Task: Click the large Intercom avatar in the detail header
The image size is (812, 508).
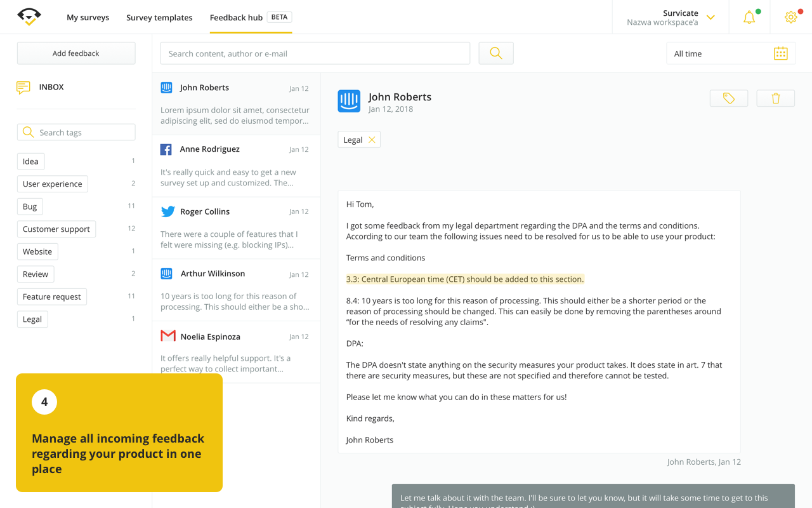Action: coord(349,101)
